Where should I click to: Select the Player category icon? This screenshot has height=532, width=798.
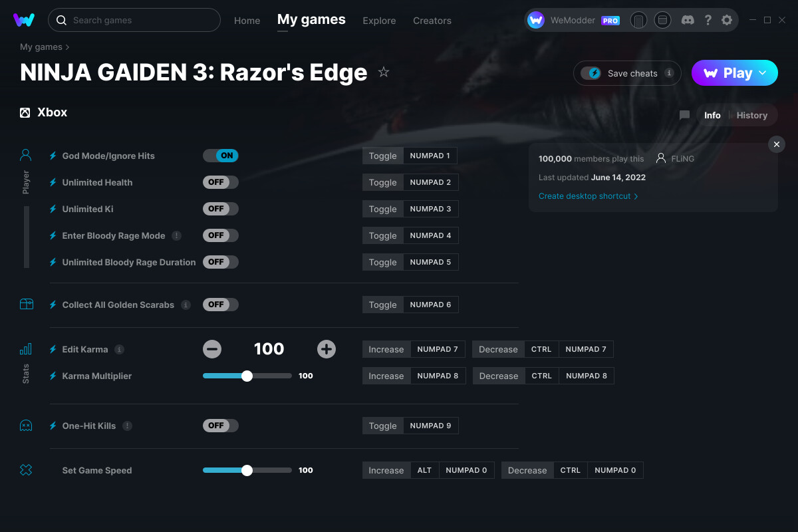pyautogui.click(x=26, y=156)
